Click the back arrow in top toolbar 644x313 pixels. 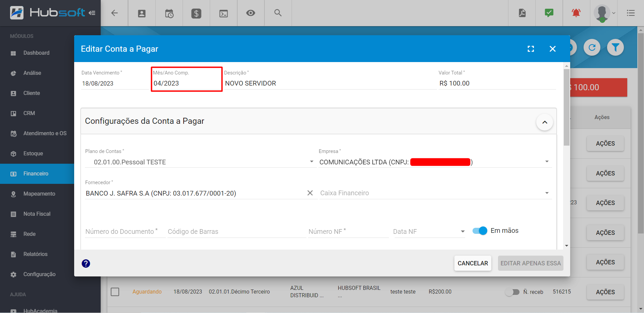pyautogui.click(x=114, y=13)
